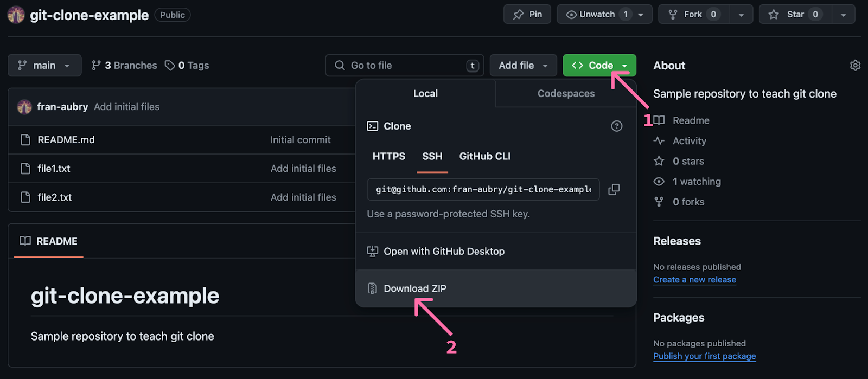Viewport: 868px width, 379px height.
Task: Open repository About settings gear
Action: pyautogui.click(x=855, y=66)
